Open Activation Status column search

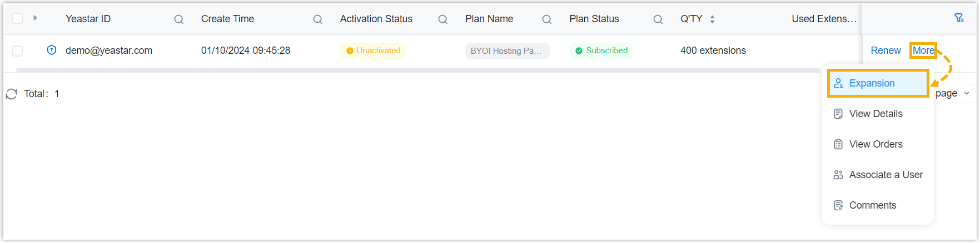(443, 19)
